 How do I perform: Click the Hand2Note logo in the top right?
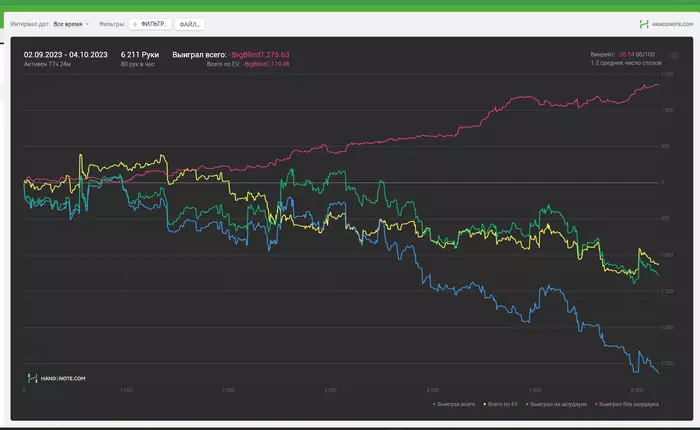pyautogui.click(x=666, y=24)
